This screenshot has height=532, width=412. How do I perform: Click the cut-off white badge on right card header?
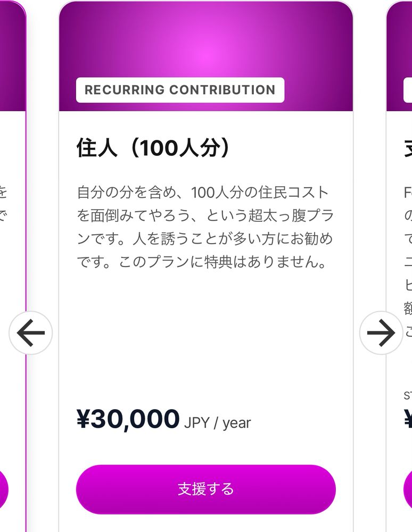408,90
